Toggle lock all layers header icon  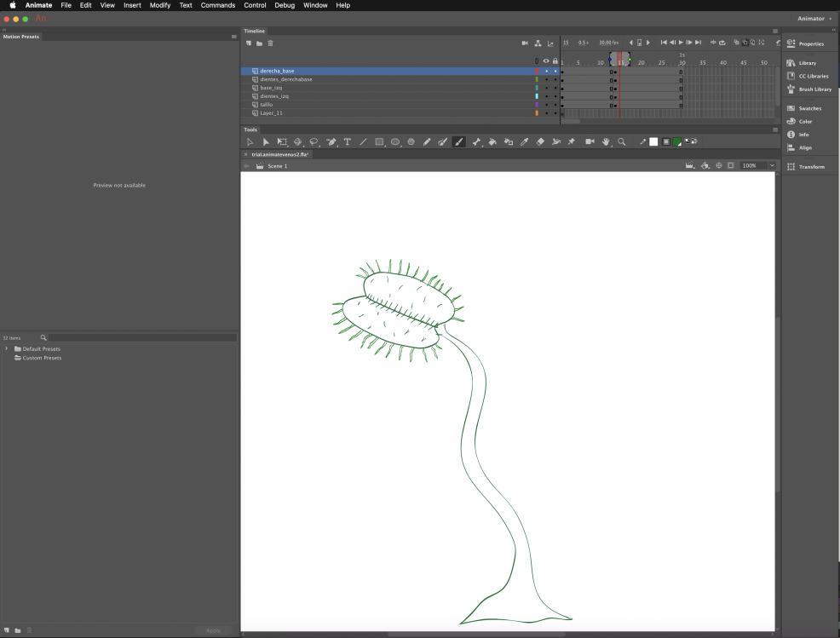(x=555, y=61)
